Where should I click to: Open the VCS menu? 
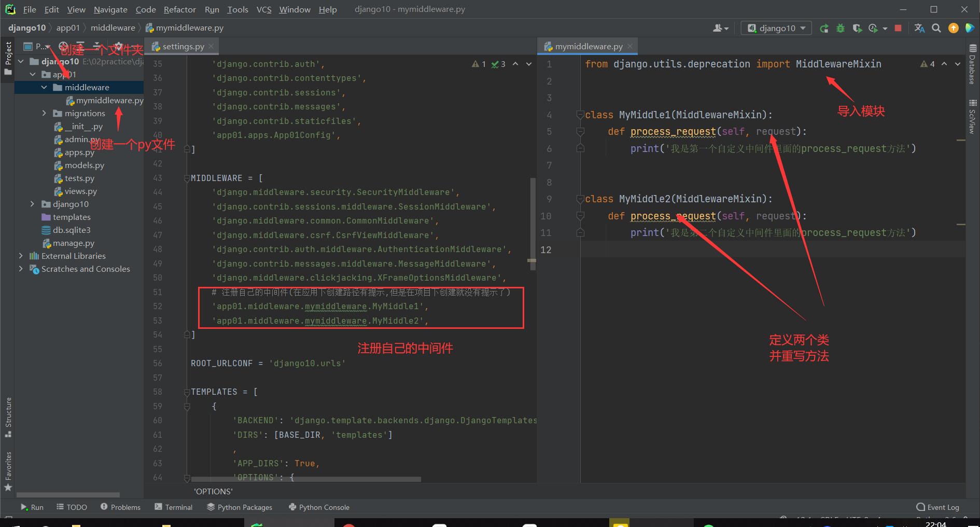[264, 9]
